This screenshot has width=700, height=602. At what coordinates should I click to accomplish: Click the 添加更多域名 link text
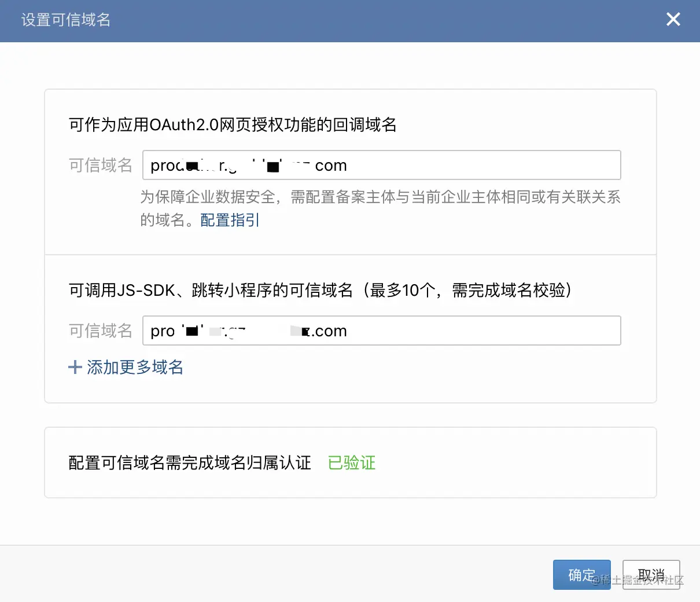[x=135, y=367]
